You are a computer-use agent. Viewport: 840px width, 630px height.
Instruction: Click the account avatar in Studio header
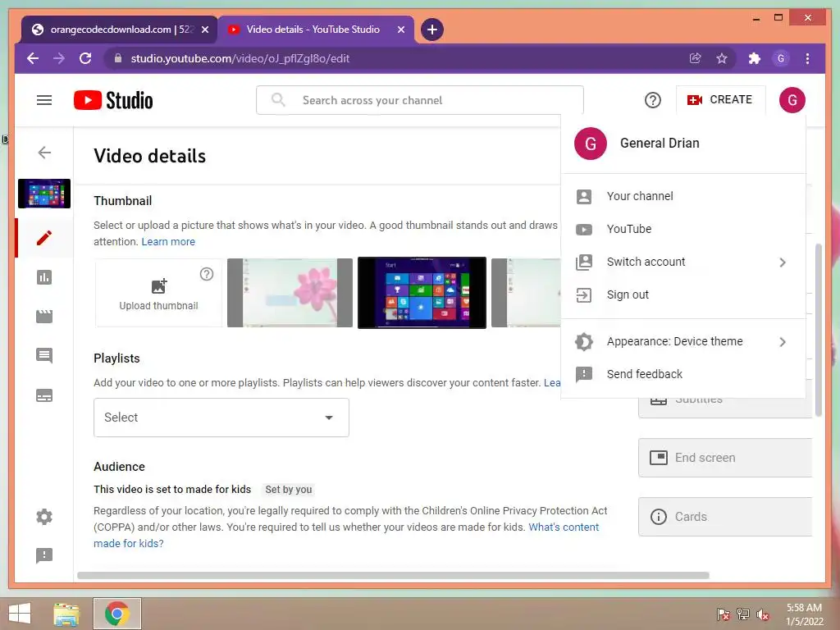coord(792,99)
